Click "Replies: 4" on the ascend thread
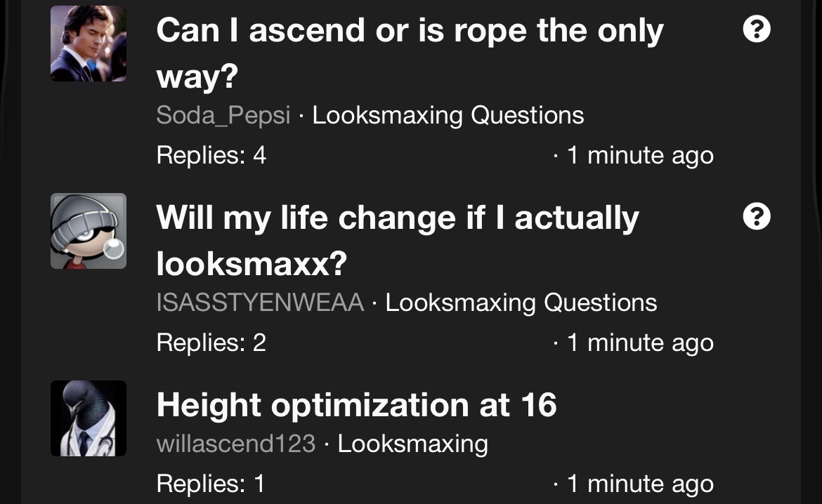 tap(211, 155)
